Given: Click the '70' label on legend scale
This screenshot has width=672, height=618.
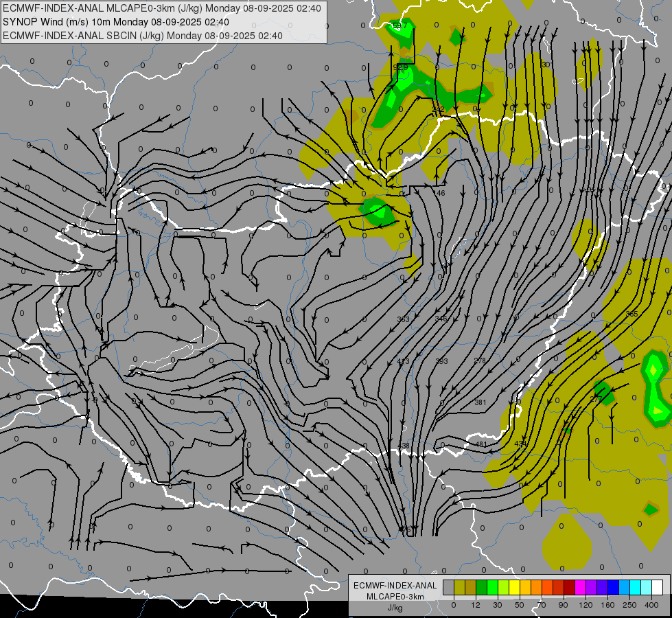Looking at the screenshot, I should (542, 605).
